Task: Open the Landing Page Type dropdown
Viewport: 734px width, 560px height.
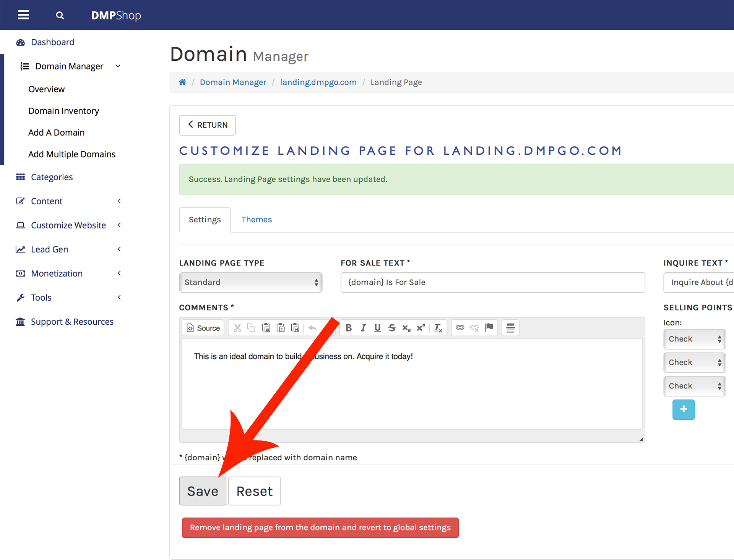Action: 250,282
